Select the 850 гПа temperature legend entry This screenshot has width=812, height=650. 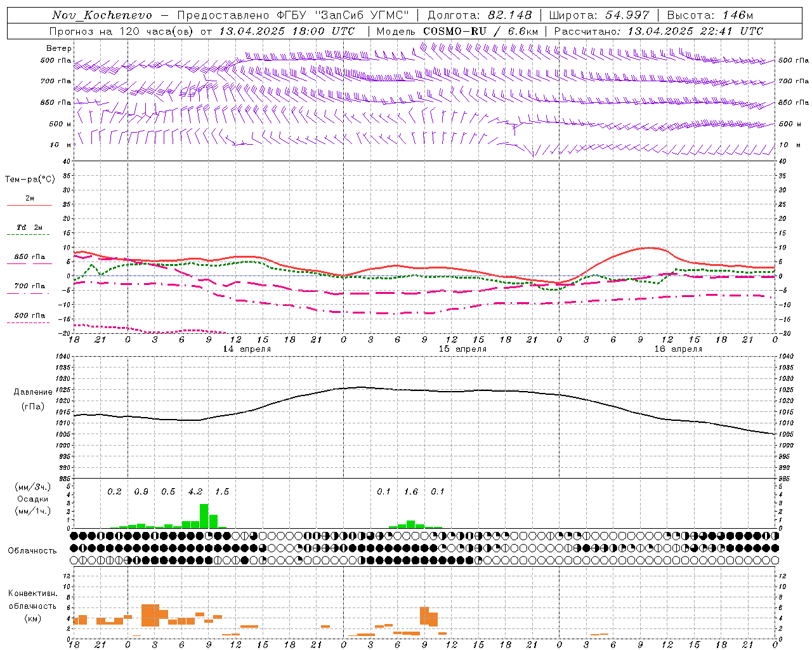click(30, 257)
